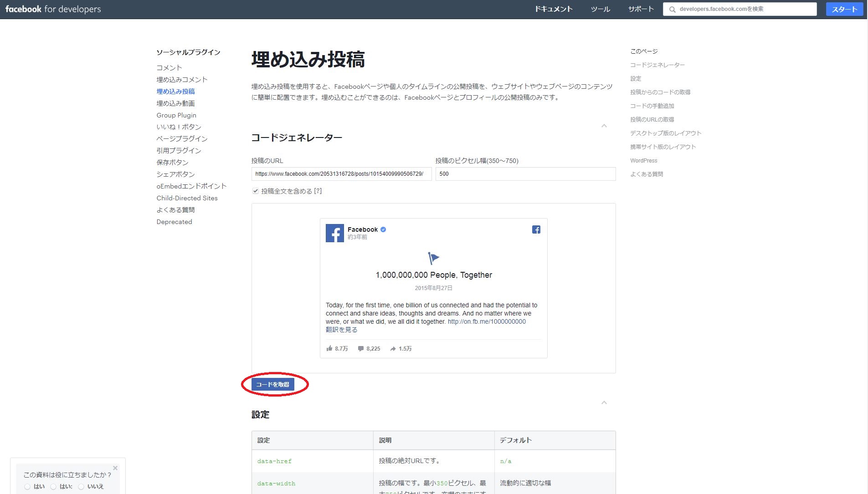Click the blue flag icon in the post
This screenshot has width=868, height=494.
pyautogui.click(x=433, y=258)
